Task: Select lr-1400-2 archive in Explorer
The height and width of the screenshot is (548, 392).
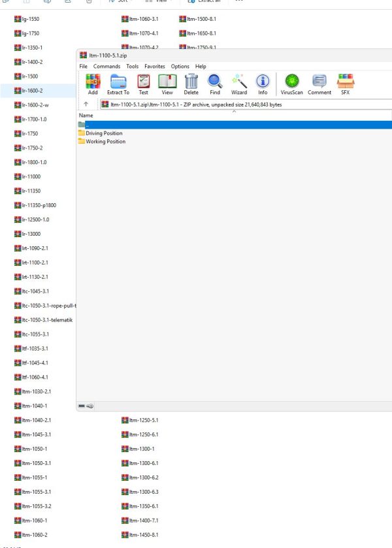Action: point(28,62)
